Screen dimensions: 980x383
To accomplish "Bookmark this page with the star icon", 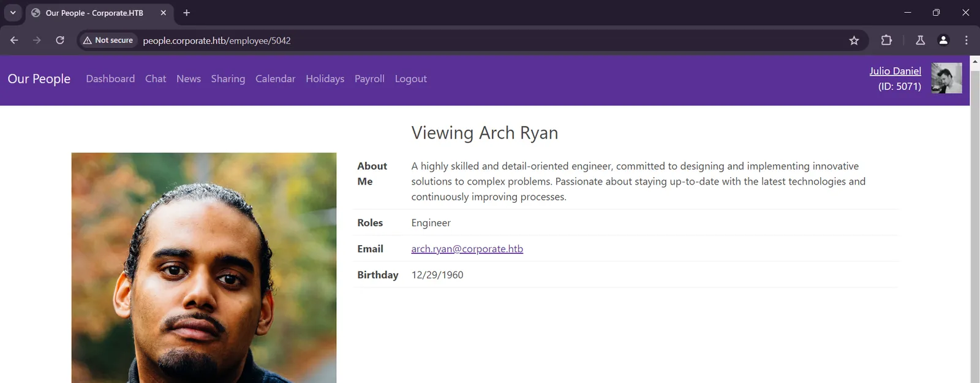I will (x=854, y=40).
